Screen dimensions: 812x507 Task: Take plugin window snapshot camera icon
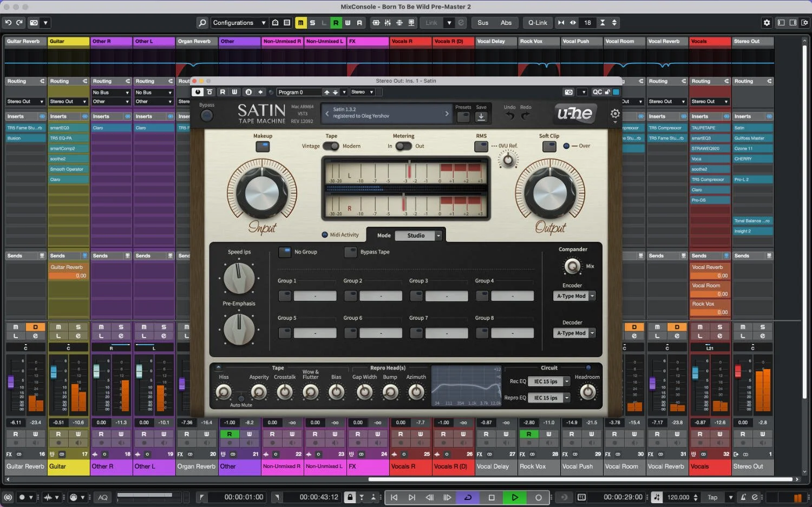[x=568, y=93]
